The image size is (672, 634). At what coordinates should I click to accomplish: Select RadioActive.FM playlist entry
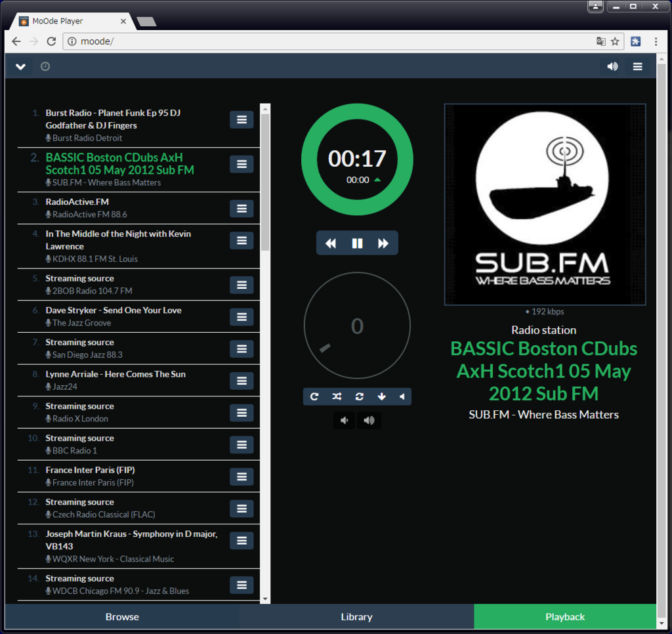77,202
